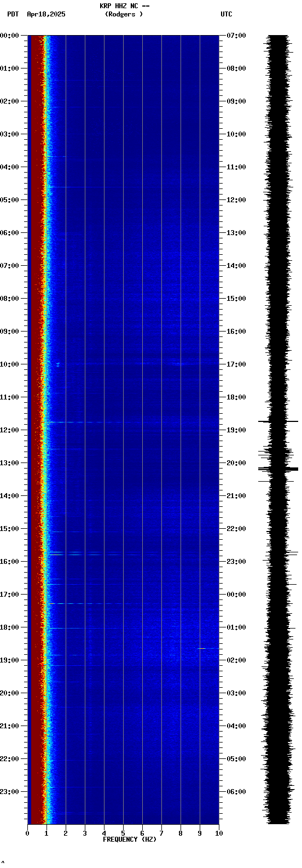Click the '2' frequency axis tick label
The width and height of the screenshot is (302, 868).
tap(66, 833)
